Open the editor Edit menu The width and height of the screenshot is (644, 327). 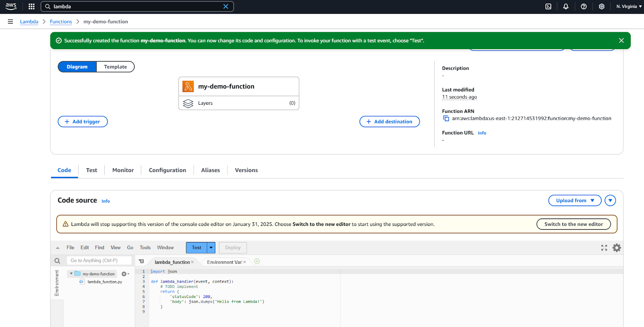pyautogui.click(x=85, y=248)
